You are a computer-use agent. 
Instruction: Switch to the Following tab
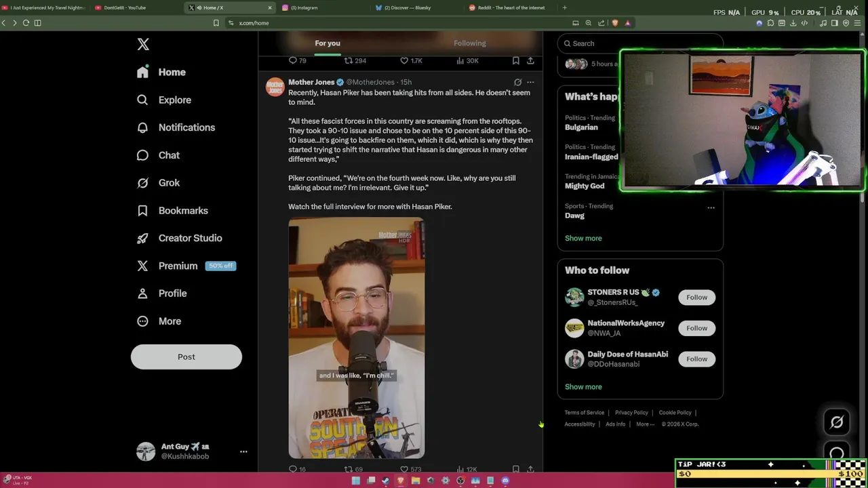coord(470,43)
